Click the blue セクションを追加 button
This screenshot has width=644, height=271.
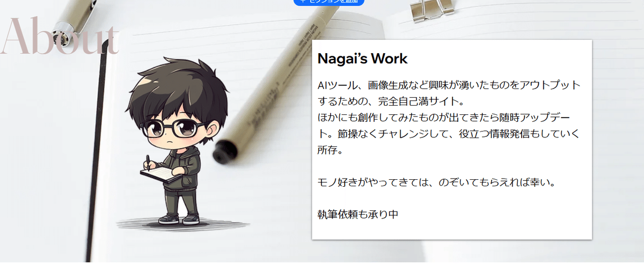coord(329,2)
